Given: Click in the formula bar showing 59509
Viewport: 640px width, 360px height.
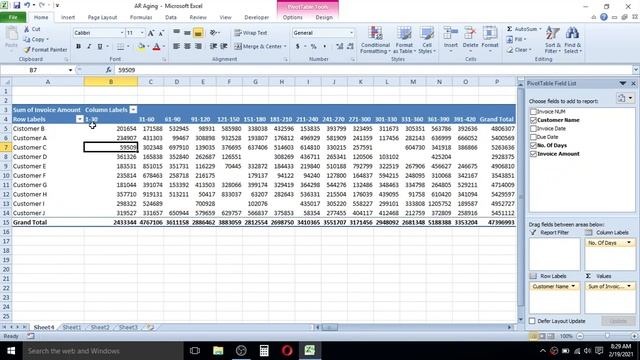Looking at the screenshot, I should pyautogui.click(x=373, y=70).
